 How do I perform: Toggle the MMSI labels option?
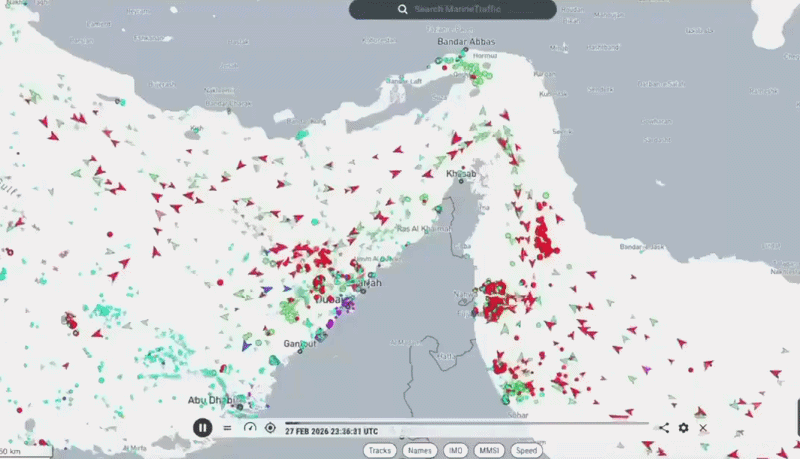(x=489, y=451)
